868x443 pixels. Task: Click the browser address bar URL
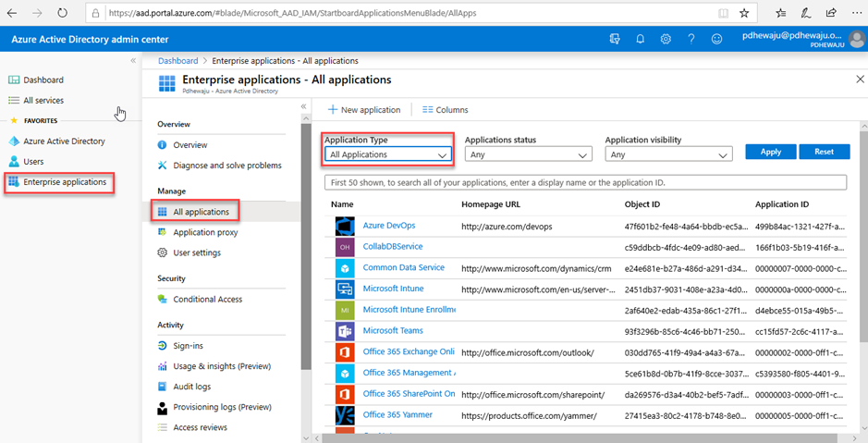pyautogui.click(x=293, y=13)
